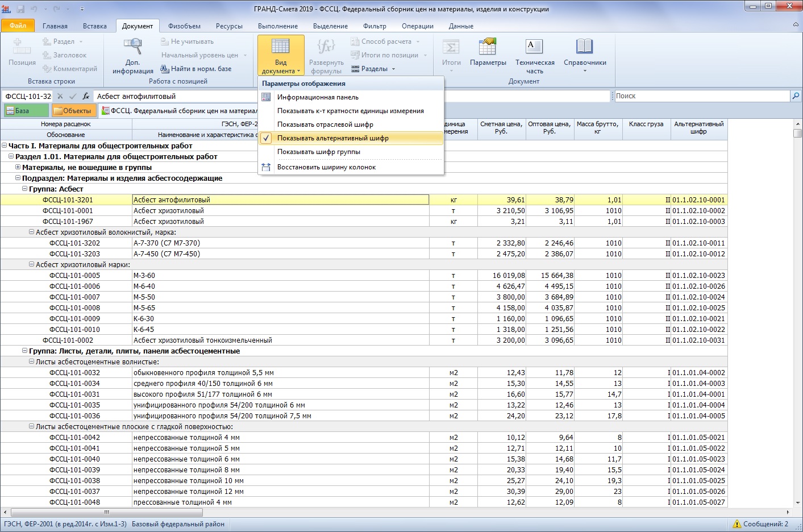This screenshot has width=803, height=532.
Task: Click the Техническая часть icon
Action: click(x=534, y=47)
